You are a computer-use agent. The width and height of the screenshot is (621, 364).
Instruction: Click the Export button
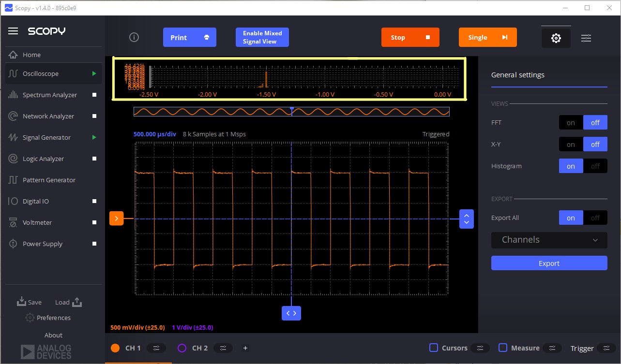pyautogui.click(x=549, y=263)
